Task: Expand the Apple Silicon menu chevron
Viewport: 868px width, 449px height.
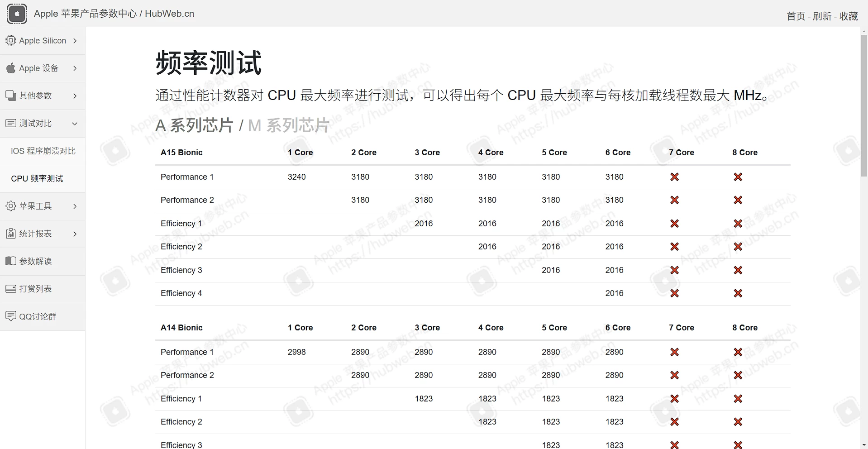Action: [75, 41]
